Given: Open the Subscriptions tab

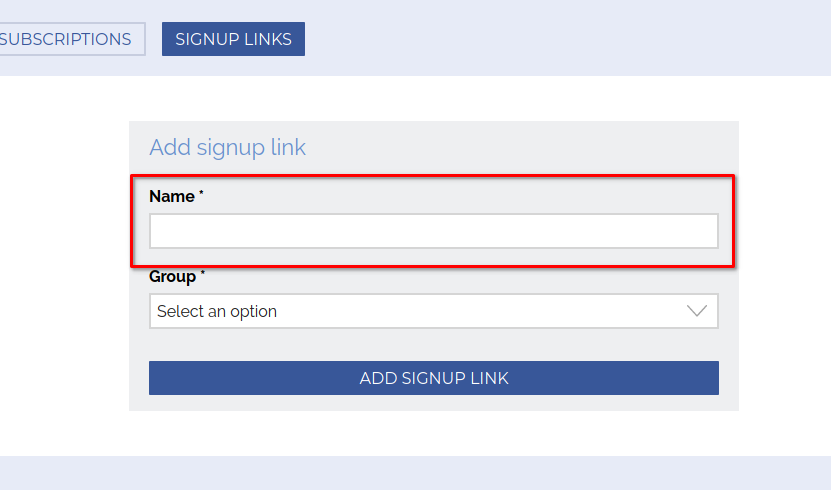Looking at the screenshot, I should tap(68, 39).
